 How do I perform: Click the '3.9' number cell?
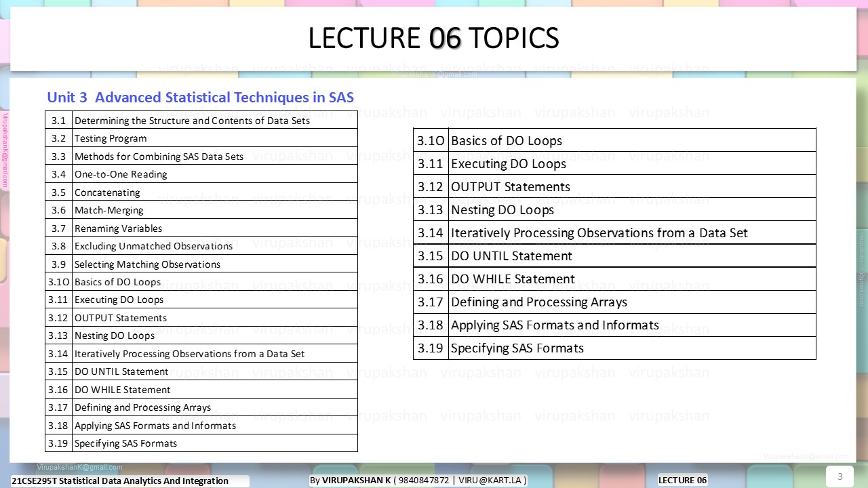coord(58,264)
